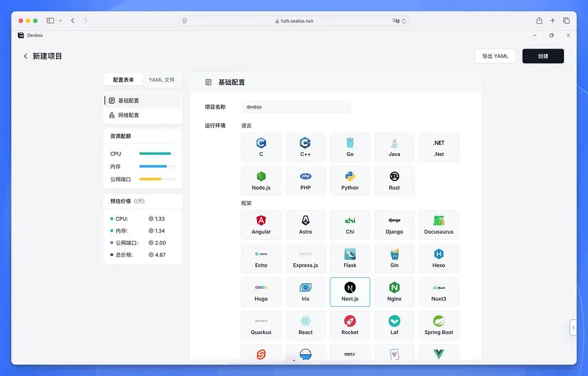Go back in Safari history
Screen dimensions: 588x376
coord(73,21)
